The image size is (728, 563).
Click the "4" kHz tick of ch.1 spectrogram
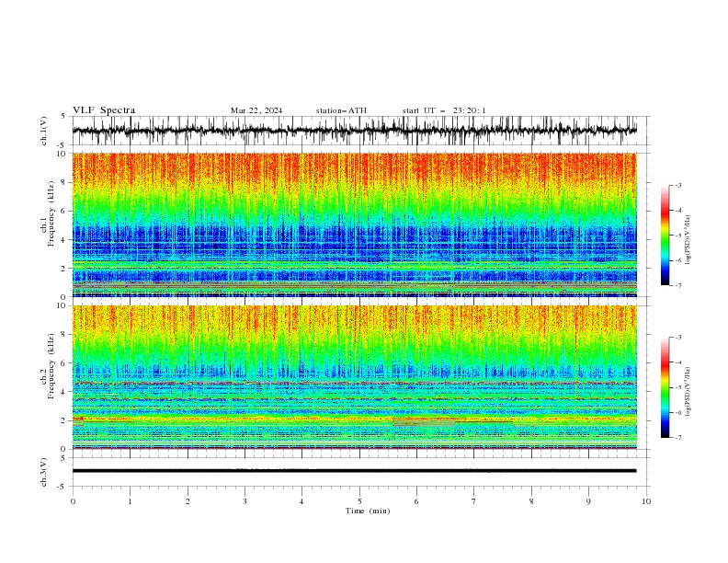point(65,240)
